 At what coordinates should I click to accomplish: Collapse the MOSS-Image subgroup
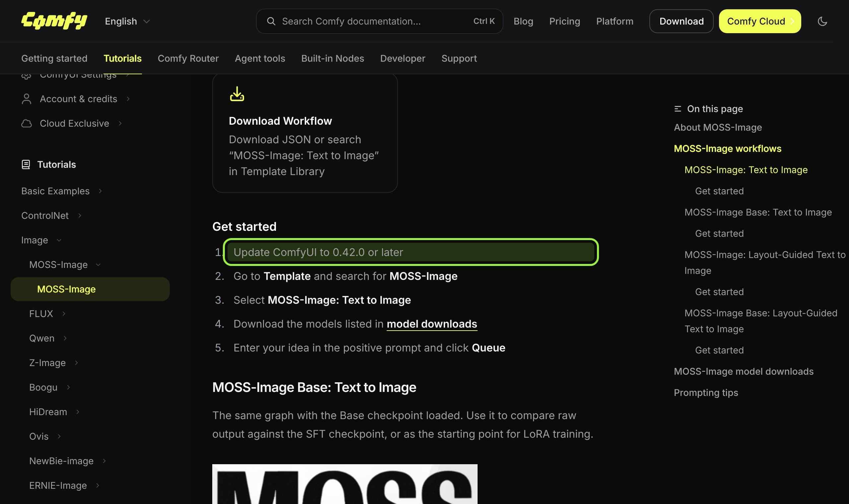[98, 265]
